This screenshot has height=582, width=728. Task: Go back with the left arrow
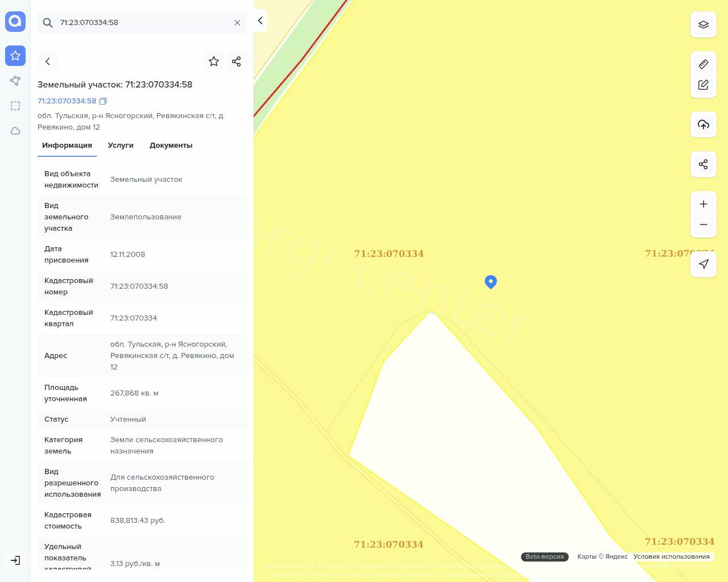[48, 61]
